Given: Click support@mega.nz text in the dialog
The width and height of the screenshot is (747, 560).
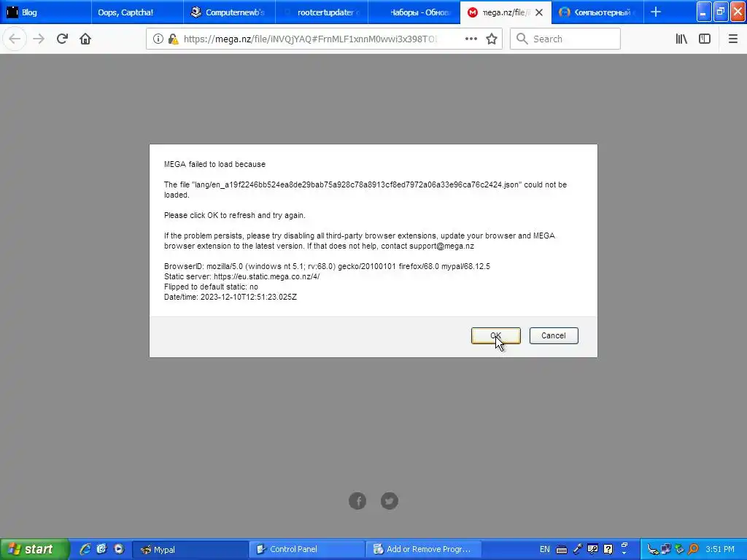Looking at the screenshot, I should tap(441, 246).
